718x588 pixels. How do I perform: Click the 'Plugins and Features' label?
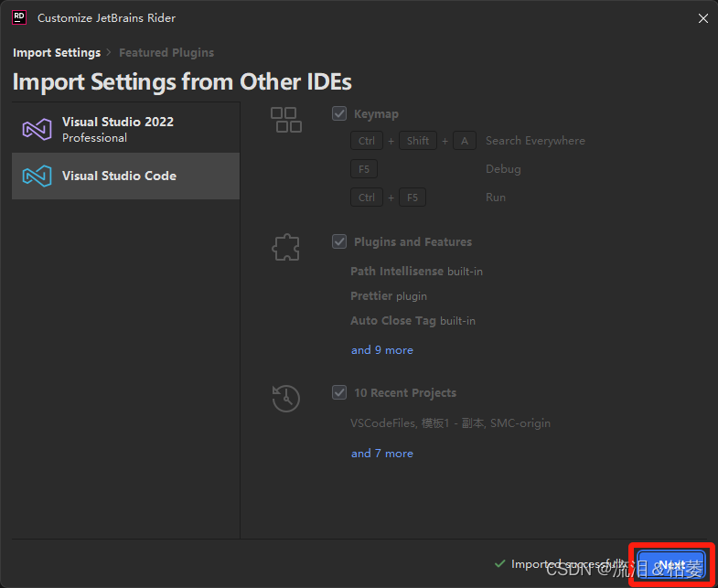[x=413, y=241]
